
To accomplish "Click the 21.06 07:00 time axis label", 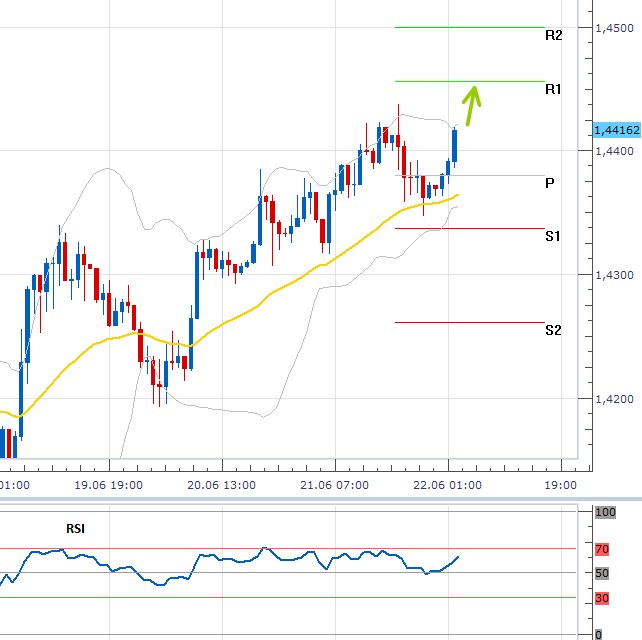I will (x=335, y=485).
